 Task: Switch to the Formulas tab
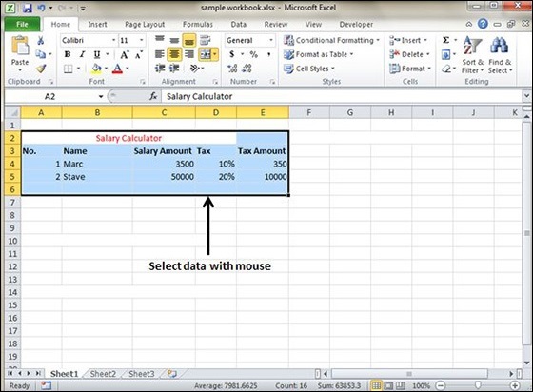198,25
